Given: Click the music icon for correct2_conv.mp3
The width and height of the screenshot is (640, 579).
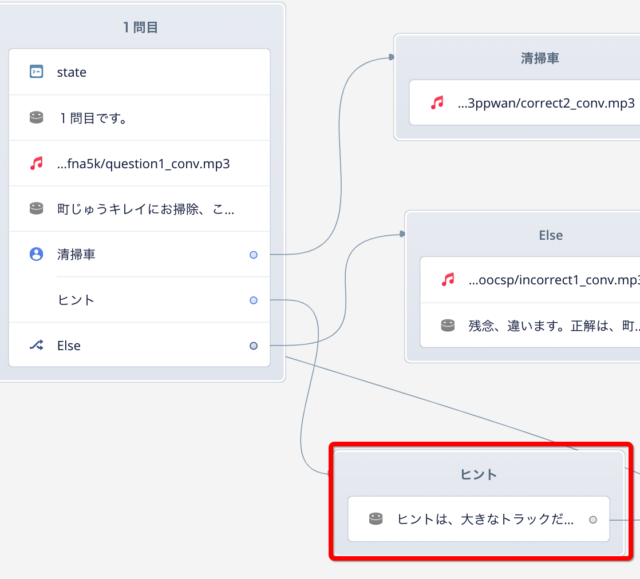Looking at the screenshot, I should point(437,102).
